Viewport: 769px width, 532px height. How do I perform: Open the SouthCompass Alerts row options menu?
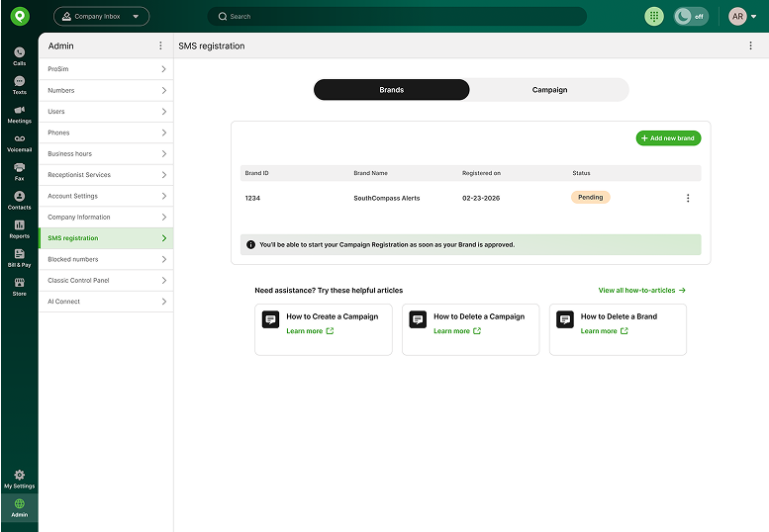(x=688, y=198)
